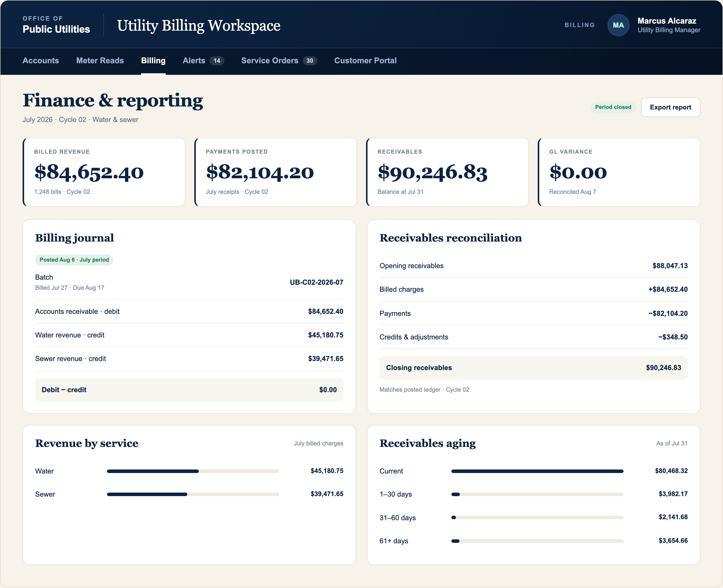Open the Accounts tab
The image size is (723, 588).
[41, 61]
